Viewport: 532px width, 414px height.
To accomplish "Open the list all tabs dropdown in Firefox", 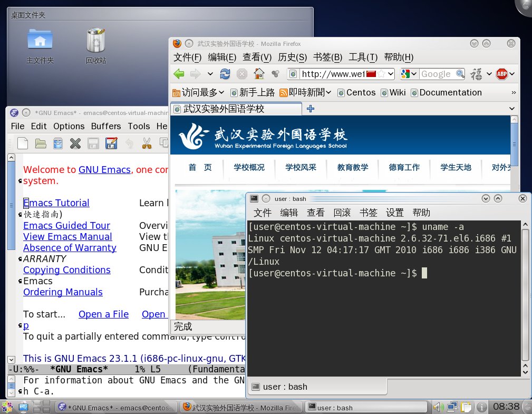I will [x=512, y=109].
